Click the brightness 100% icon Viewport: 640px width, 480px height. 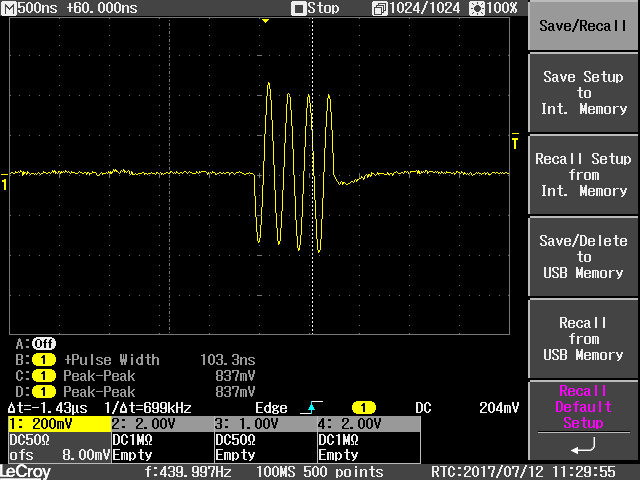476,9
